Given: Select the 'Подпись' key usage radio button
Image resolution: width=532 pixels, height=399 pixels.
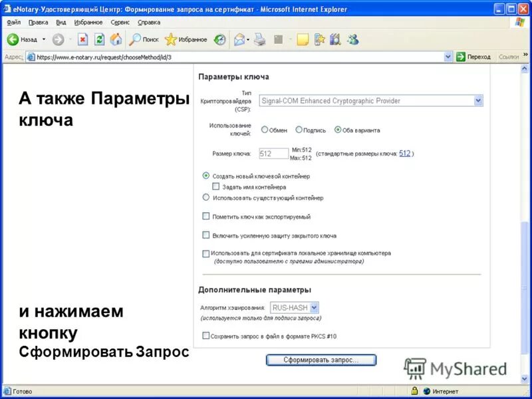Looking at the screenshot, I should [x=299, y=129].
